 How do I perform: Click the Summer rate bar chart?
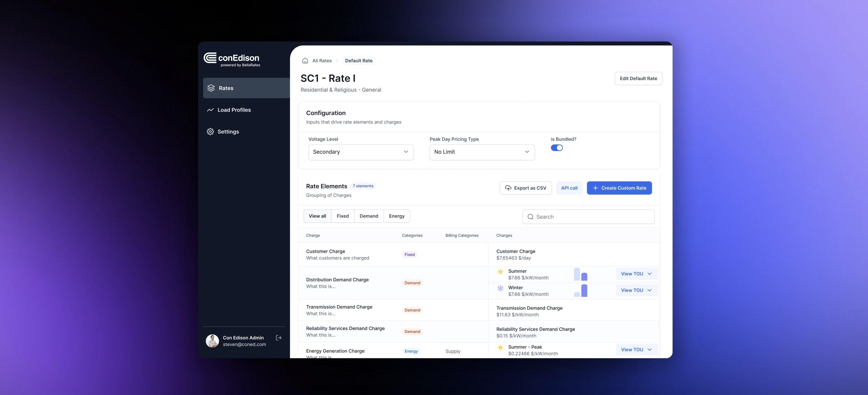tap(581, 274)
